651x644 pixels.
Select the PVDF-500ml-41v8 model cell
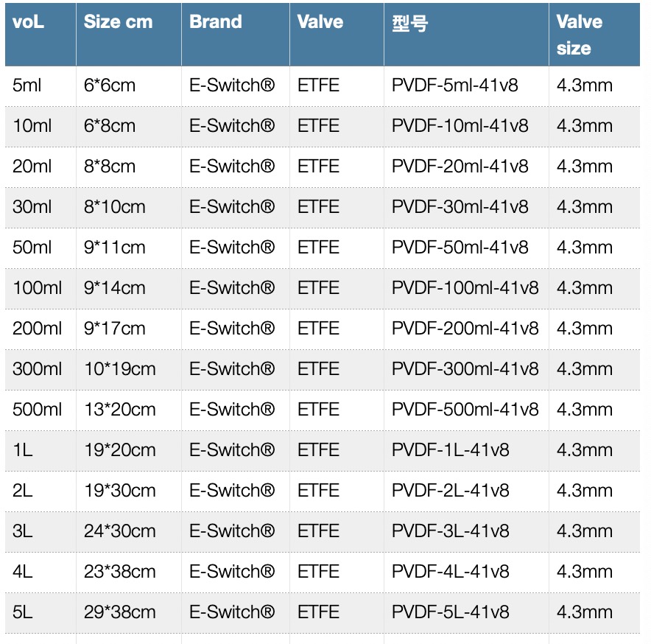point(465,410)
